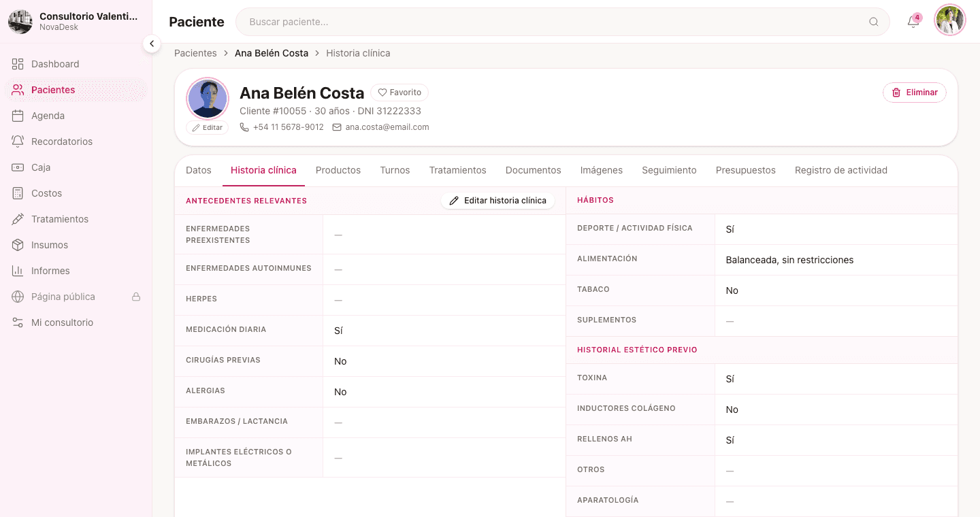Click the Recordatorios bell icon
The height and width of the screenshot is (517, 980).
pos(18,141)
